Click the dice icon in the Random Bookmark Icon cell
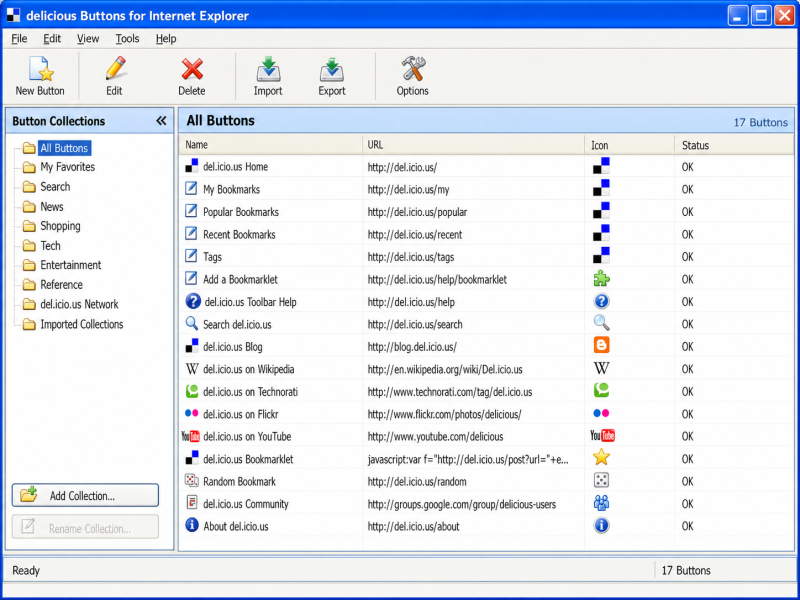This screenshot has height=600, width=800. pyautogui.click(x=602, y=480)
